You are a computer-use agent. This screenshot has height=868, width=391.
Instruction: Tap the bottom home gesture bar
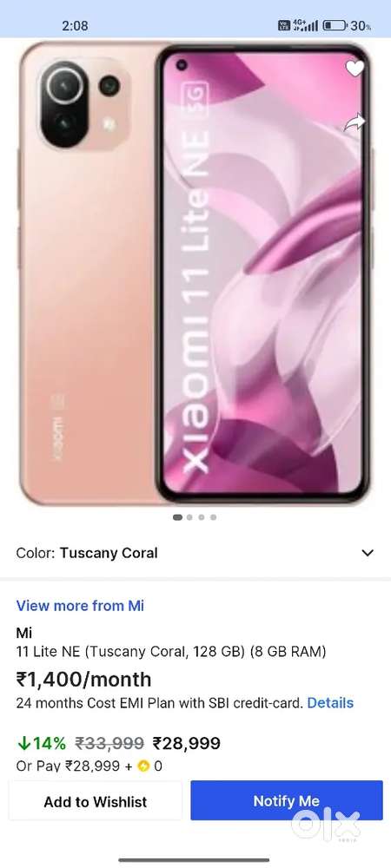coord(195,860)
